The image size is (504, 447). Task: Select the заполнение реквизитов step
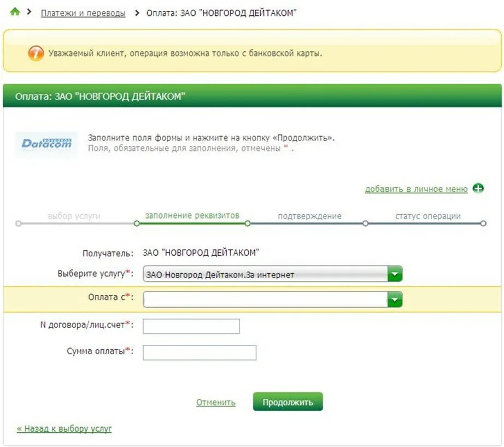pyautogui.click(x=192, y=215)
